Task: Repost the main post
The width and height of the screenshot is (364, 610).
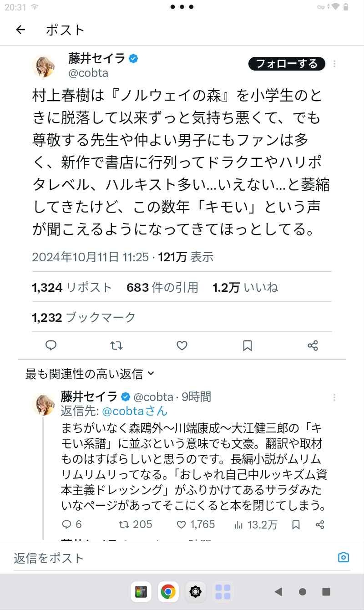Action: pyautogui.click(x=116, y=346)
